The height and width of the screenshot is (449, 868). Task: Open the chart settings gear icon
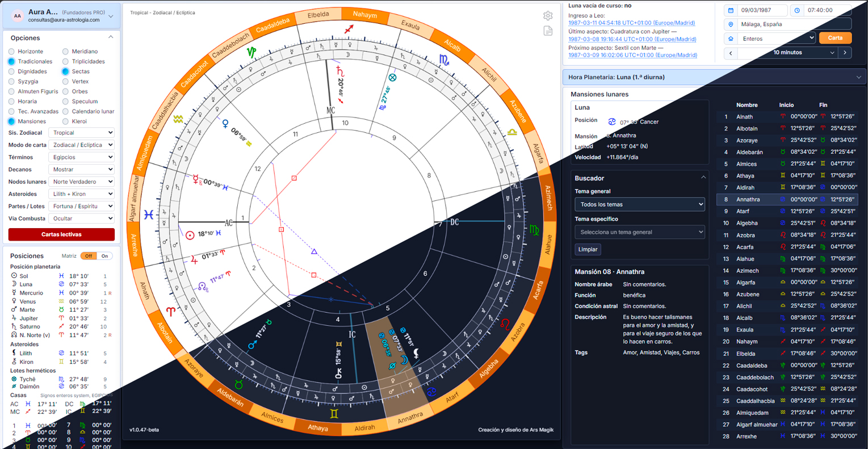click(x=548, y=16)
